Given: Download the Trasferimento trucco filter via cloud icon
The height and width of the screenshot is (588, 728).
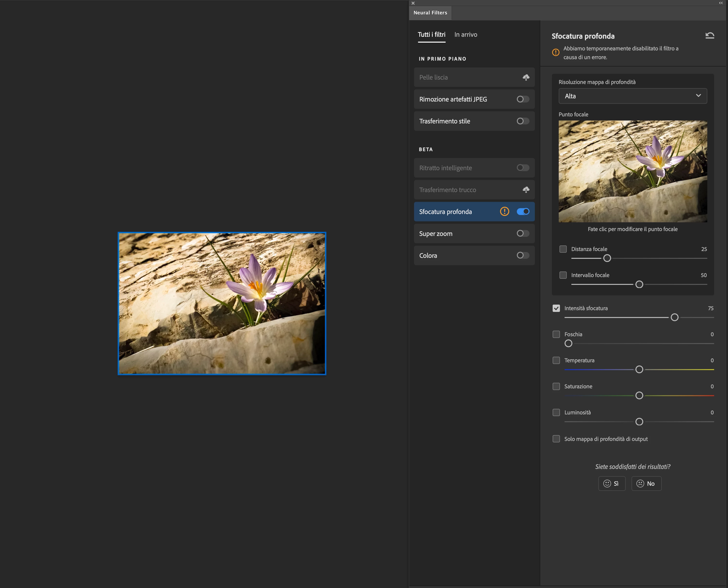Looking at the screenshot, I should (526, 190).
